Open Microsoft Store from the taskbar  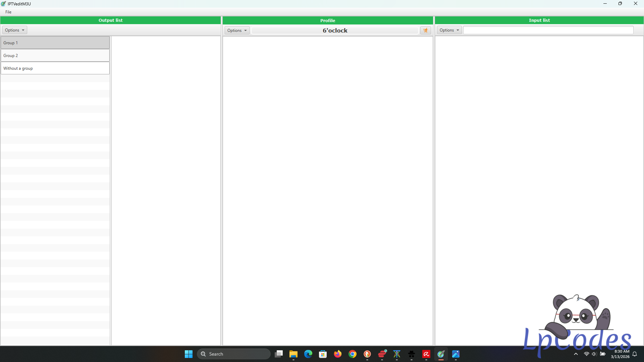coord(323,354)
